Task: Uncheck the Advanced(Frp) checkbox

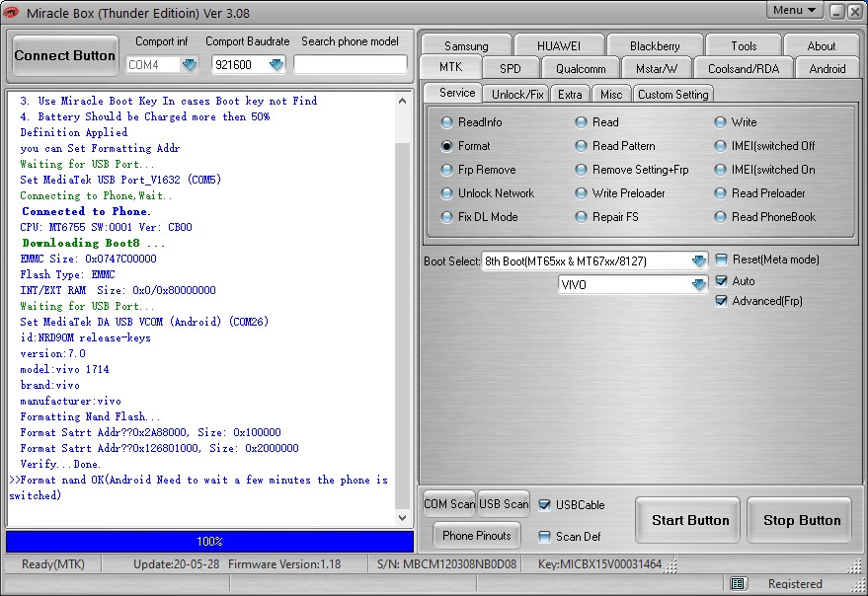Action: click(721, 301)
